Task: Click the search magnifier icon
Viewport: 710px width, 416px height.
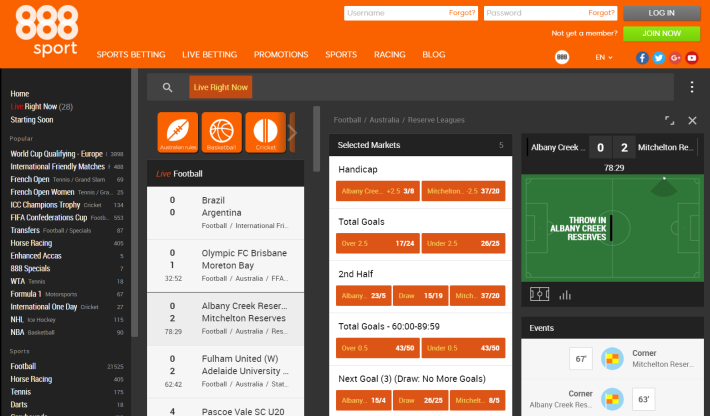Action: click(x=168, y=87)
